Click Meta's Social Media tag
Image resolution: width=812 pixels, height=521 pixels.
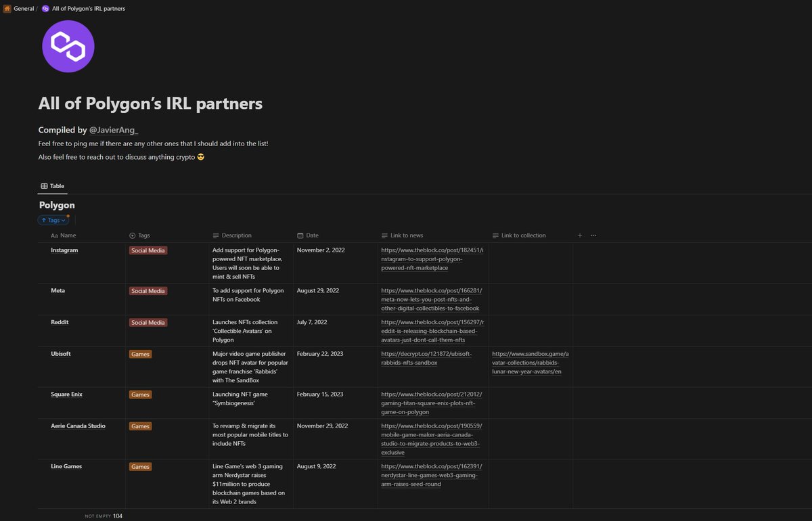point(148,291)
